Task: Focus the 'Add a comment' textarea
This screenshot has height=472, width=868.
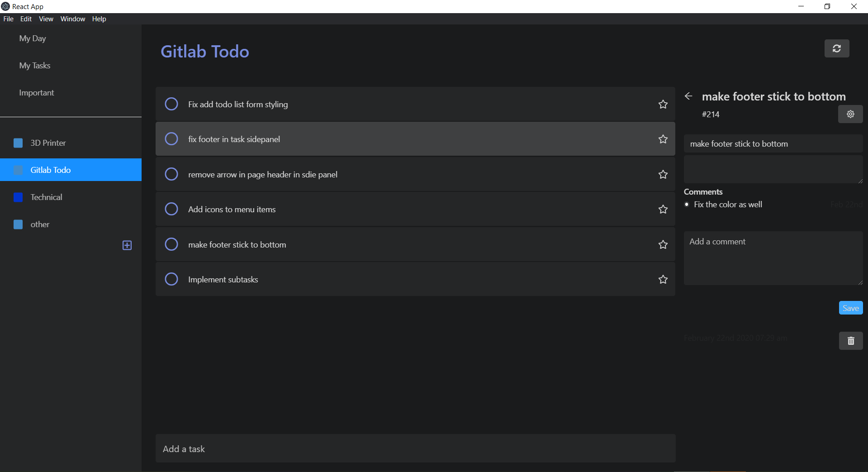Action: pos(773,258)
